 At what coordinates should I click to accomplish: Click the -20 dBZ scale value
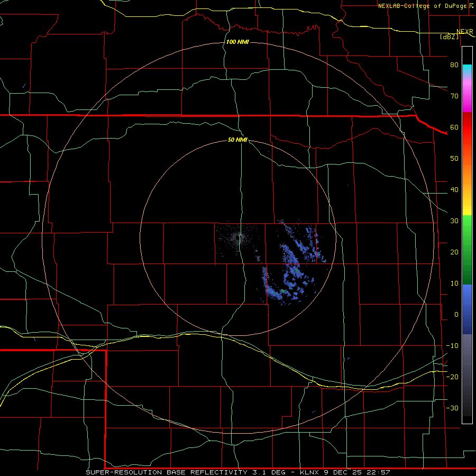point(452,377)
